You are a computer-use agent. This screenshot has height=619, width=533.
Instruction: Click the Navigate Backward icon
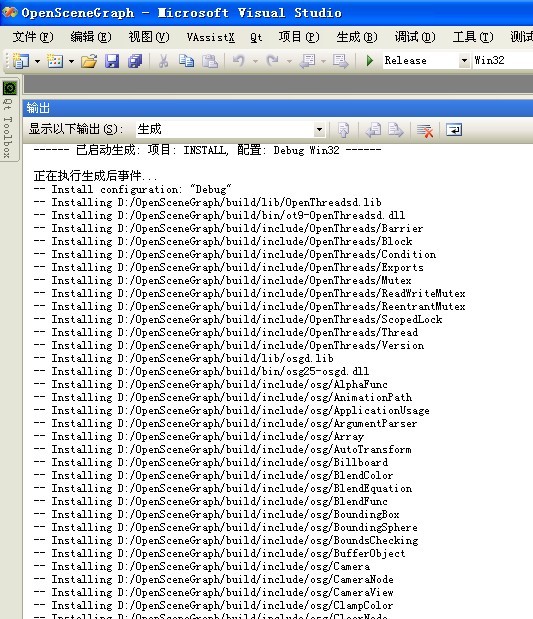tap(307, 61)
